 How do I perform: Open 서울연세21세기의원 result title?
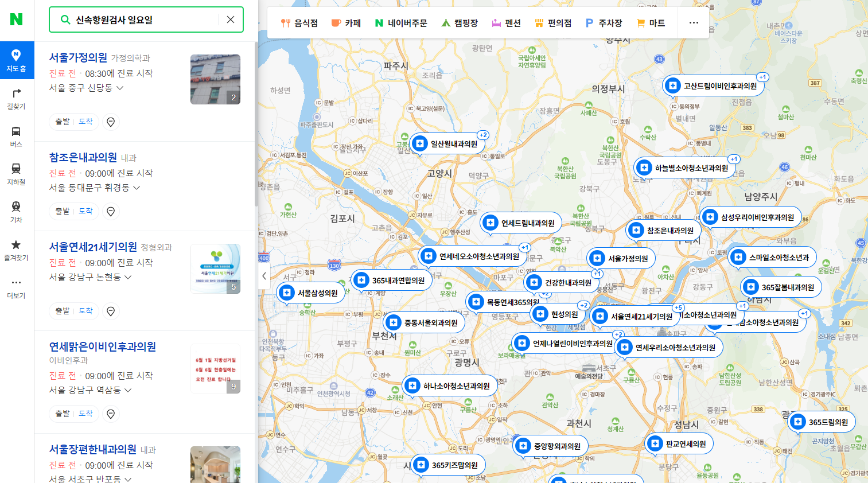coord(93,247)
